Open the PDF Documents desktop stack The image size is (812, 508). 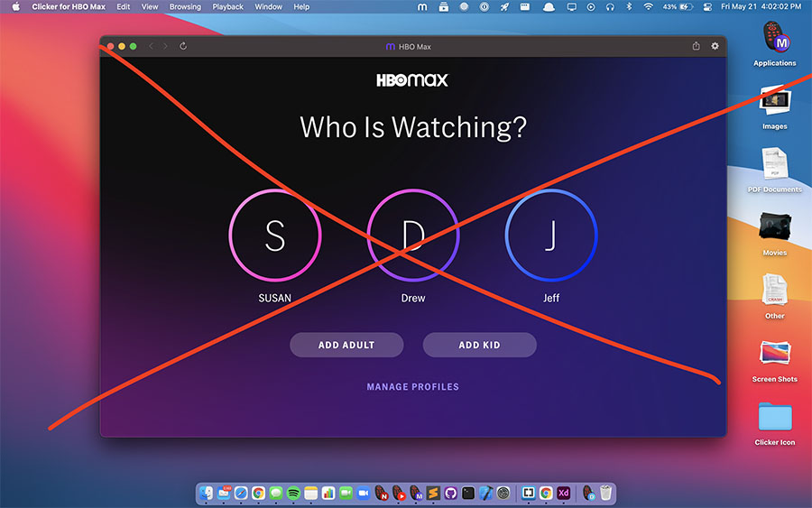(x=775, y=163)
